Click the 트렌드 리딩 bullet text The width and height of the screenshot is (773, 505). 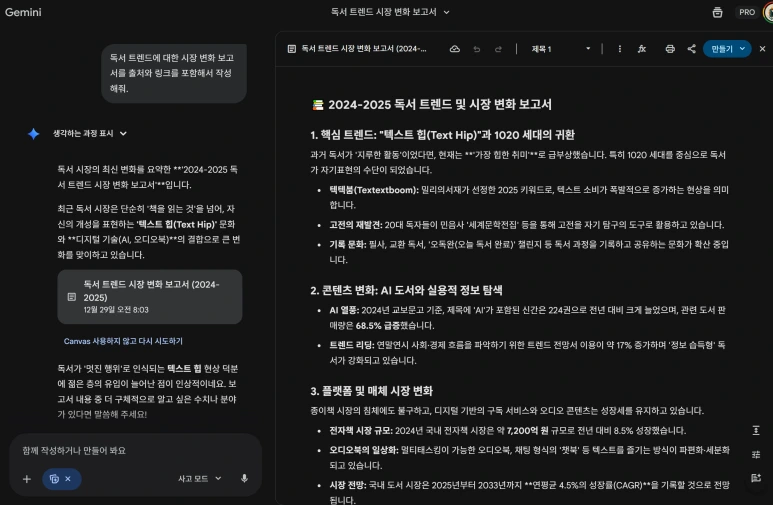[x=527, y=353]
